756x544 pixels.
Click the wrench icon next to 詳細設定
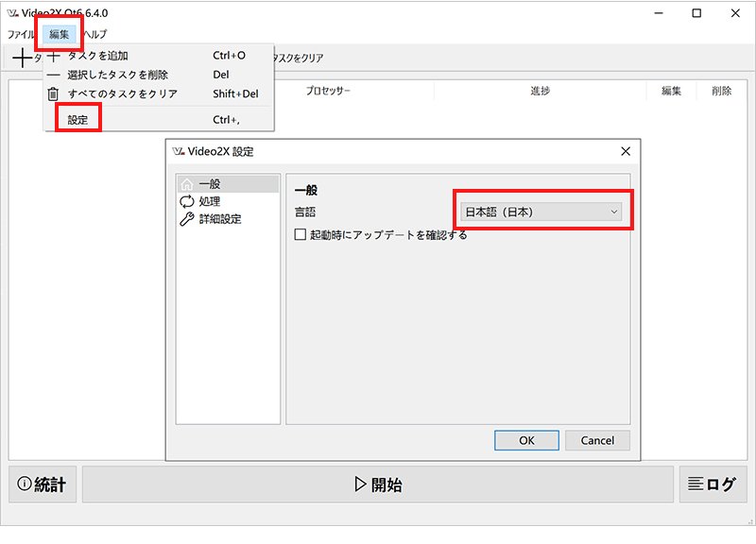186,219
